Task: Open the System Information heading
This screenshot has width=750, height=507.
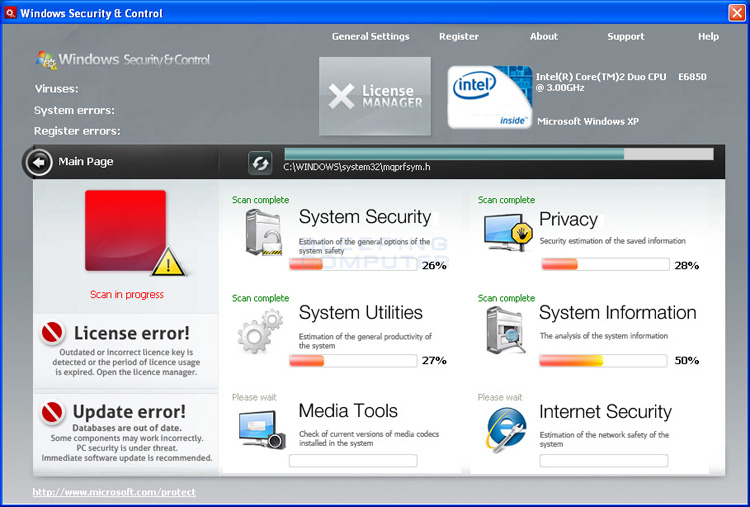Action: point(618,312)
